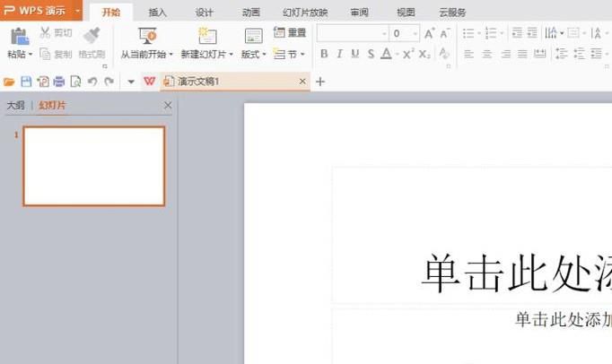
Task: Switch to the 插入 ribbon tab
Action: pyautogui.click(x=158, y=13)
